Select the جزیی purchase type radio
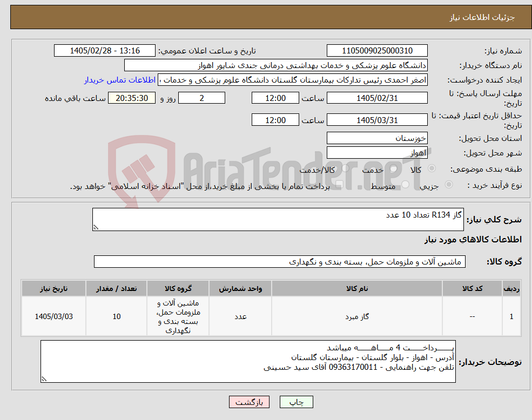The width and height of the screenshot is (532, 420). [449, 185]
